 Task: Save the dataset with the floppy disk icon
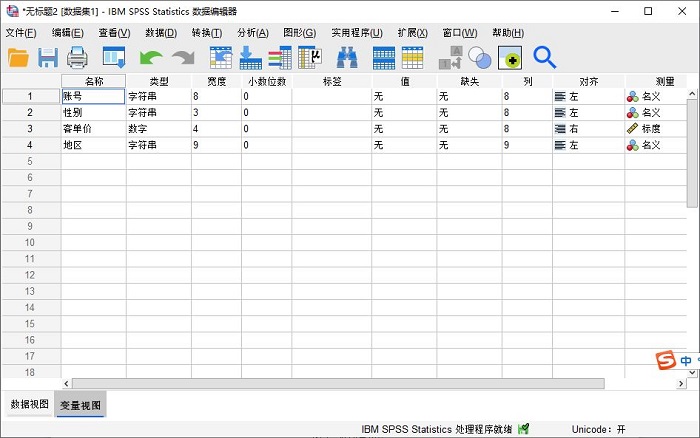[x=48, y=58]
